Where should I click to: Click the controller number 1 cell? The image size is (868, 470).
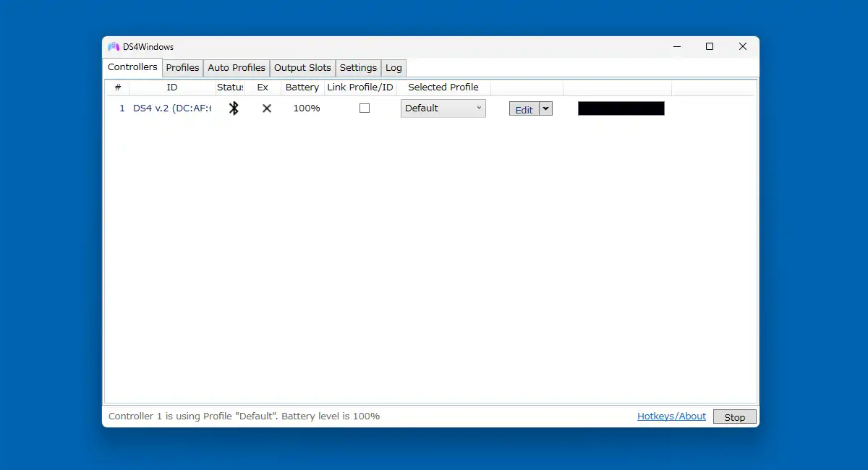tap(122, 108)
